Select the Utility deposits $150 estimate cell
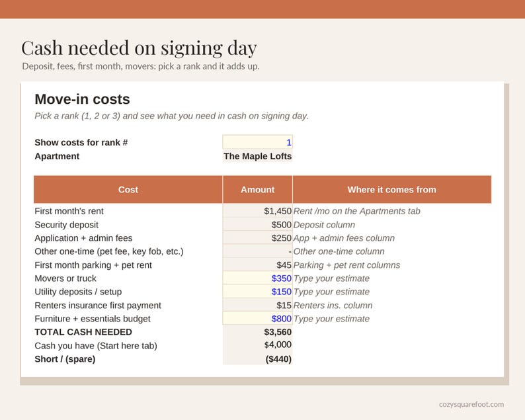 coord(257,292)
